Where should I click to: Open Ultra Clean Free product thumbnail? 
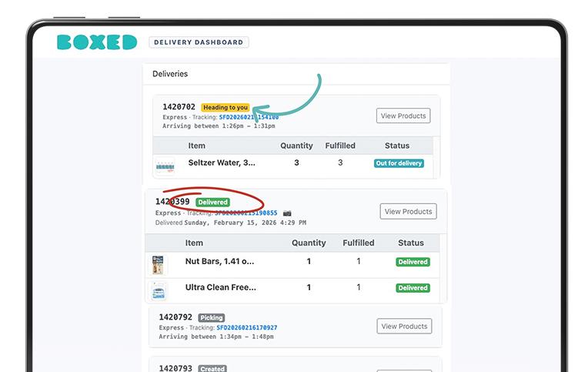(159, 292)
